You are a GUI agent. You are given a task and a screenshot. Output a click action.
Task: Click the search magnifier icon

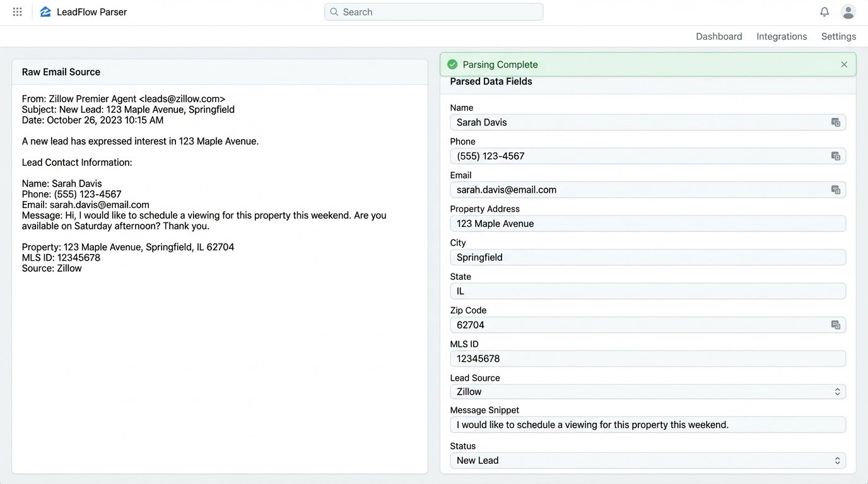coord(334,11)
